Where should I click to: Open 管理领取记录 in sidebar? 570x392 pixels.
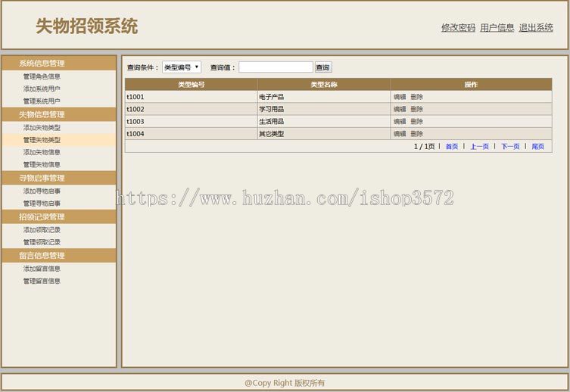(42, 242)
